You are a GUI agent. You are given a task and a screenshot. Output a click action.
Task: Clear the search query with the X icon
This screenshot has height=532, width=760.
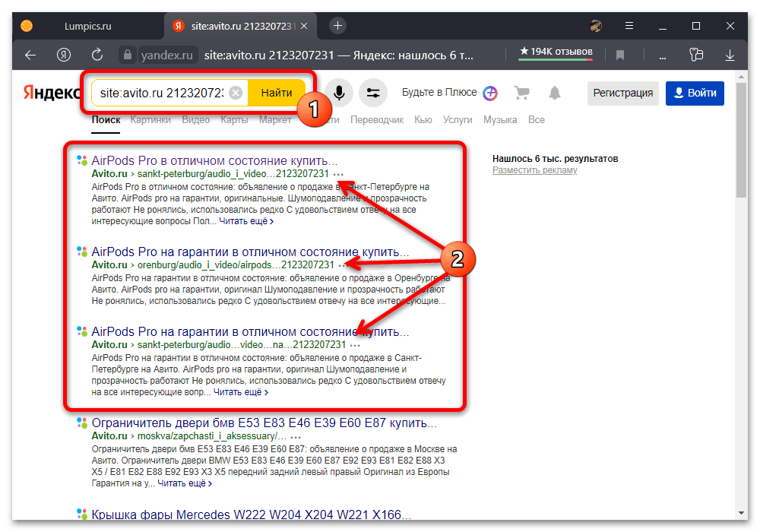coord(236,93)
